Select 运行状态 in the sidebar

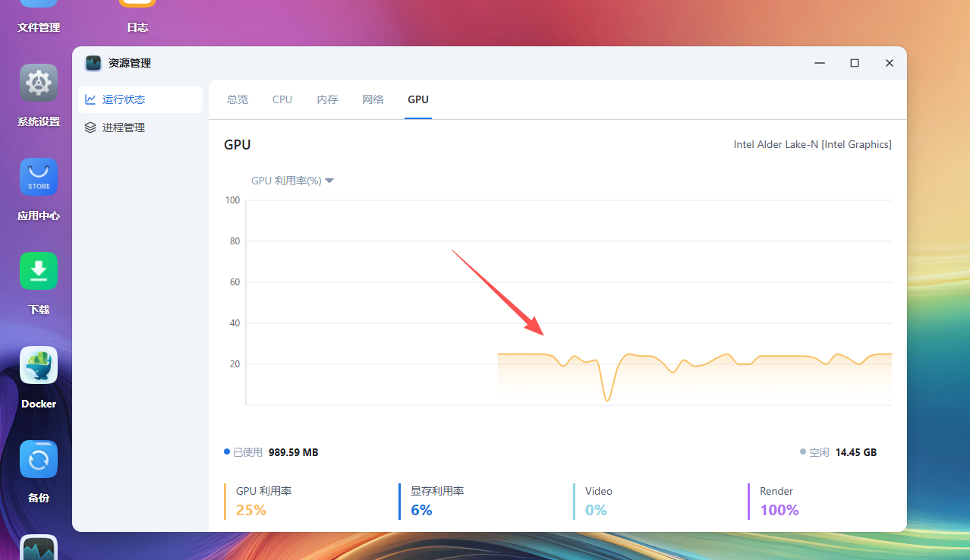(x=140, y=99)
